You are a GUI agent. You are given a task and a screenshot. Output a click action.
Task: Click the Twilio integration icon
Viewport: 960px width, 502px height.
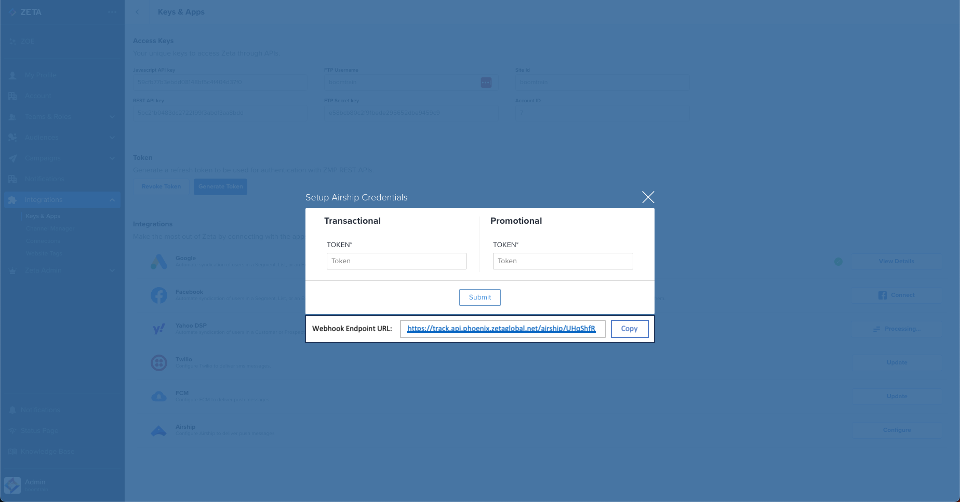158,362
